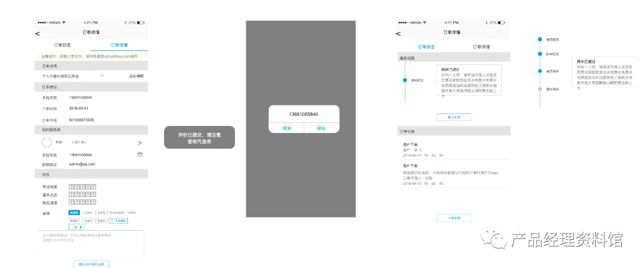644x268 pixels.
Task: Click 订单记录 section header
Action: [x=454, y=131]
